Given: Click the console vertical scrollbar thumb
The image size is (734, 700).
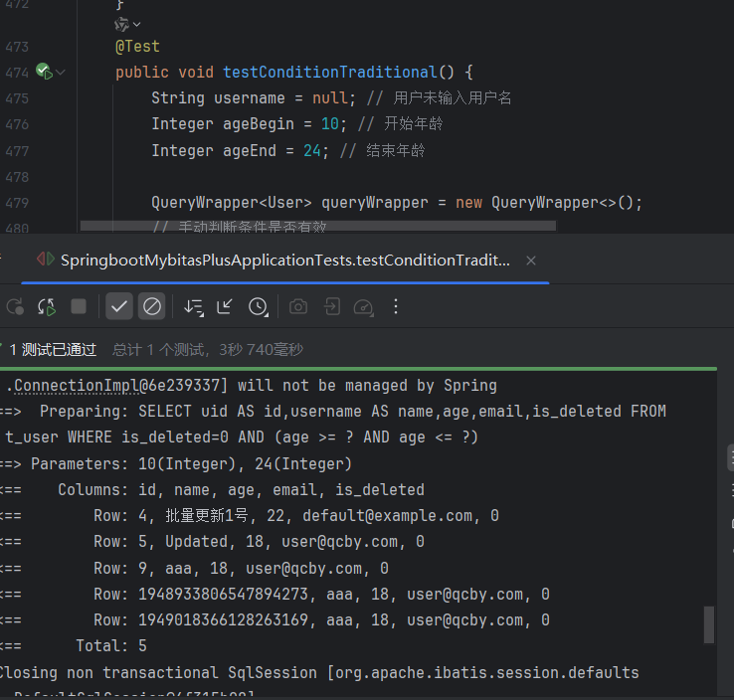Looking at the screenshot, I should (x=709, y=625).
